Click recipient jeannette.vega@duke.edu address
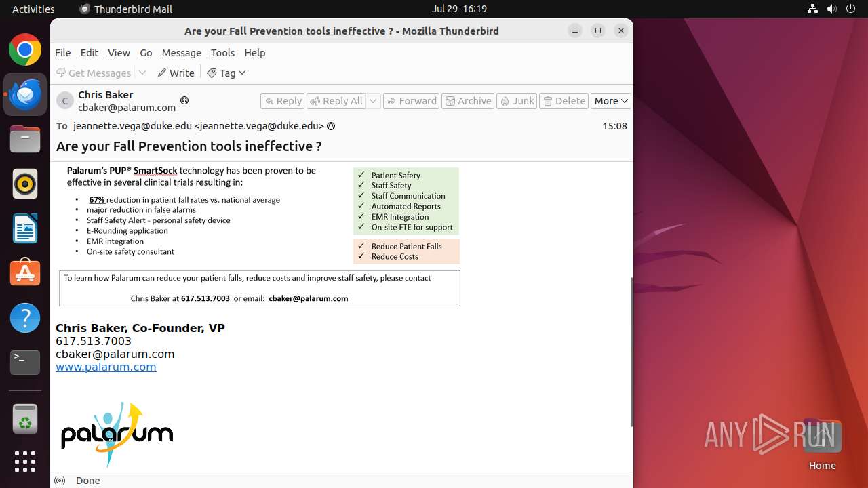This screenshot has height=488, width=868. coord(198,126)
